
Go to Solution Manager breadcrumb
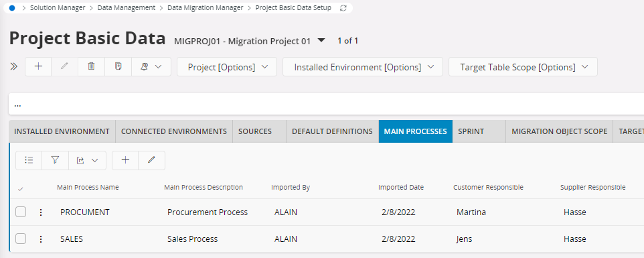point(58,8)
